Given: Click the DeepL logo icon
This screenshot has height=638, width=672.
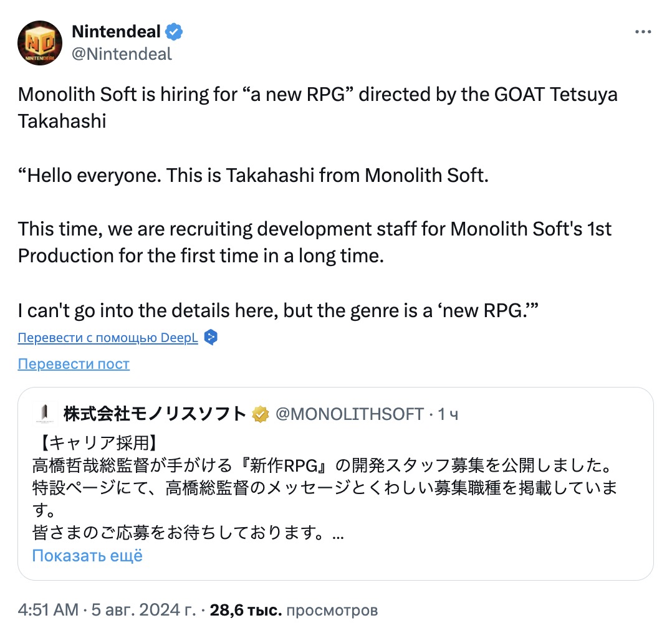Looking at the screenshot, I should (211, 338).
